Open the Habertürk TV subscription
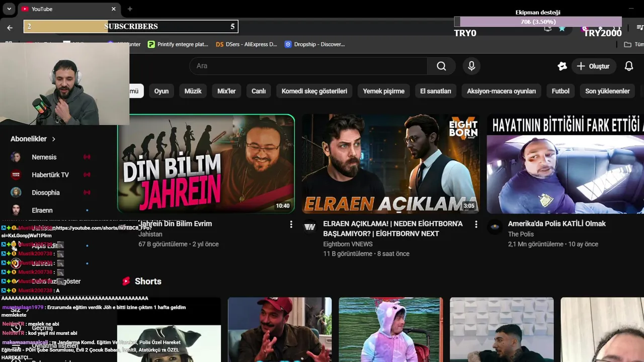The height and width of the screenshot is (362, 644). 50,174
